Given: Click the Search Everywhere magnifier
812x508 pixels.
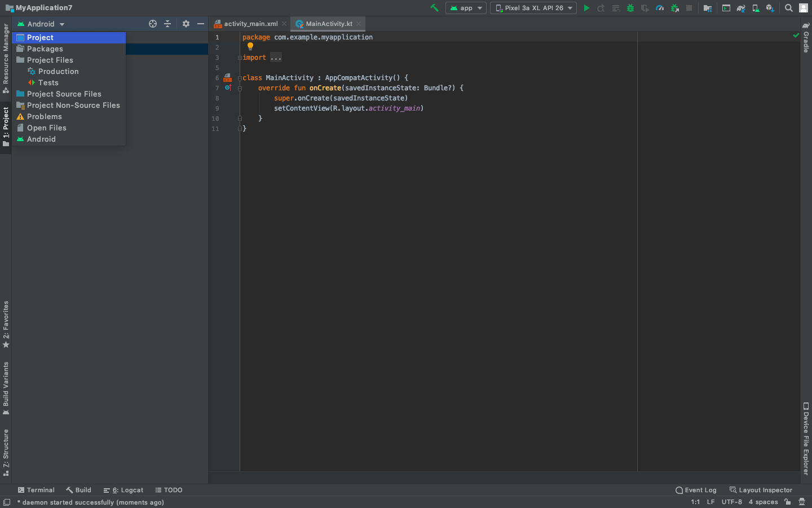Looking at the screenshot, I should click(x=789, y=8).
